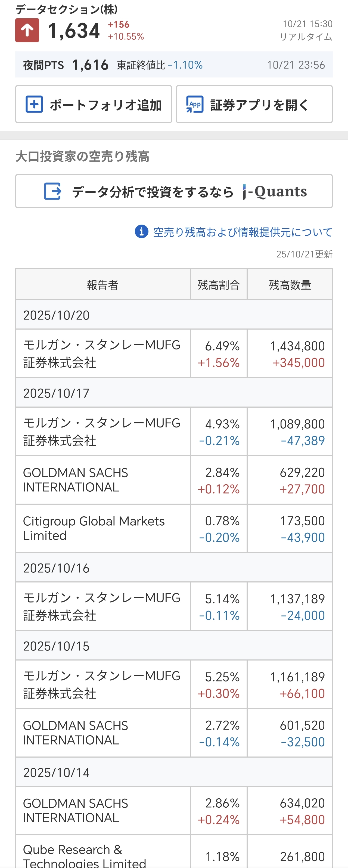Tap the 報告者 column header
The image size is (348, 868).
(103, 285)
